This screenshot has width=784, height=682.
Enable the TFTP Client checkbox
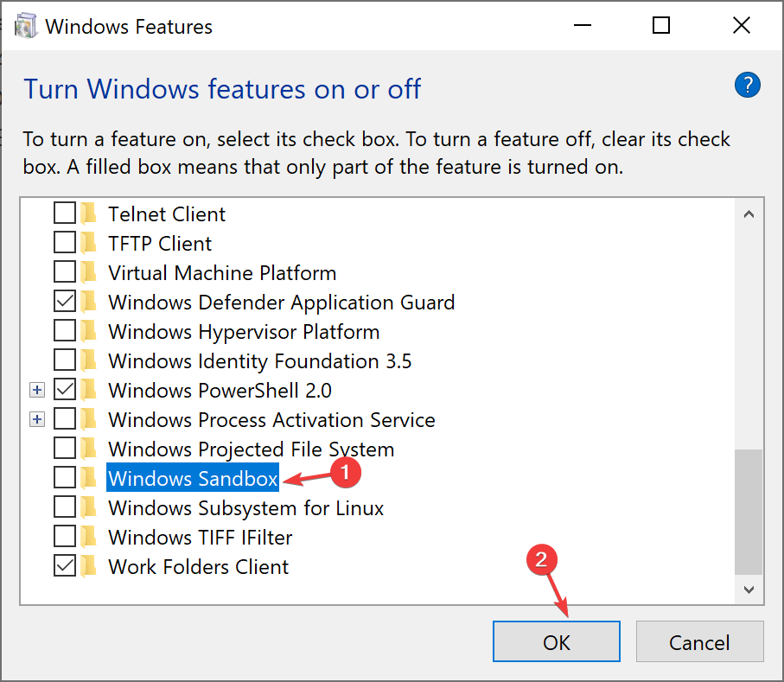point(65,243)
